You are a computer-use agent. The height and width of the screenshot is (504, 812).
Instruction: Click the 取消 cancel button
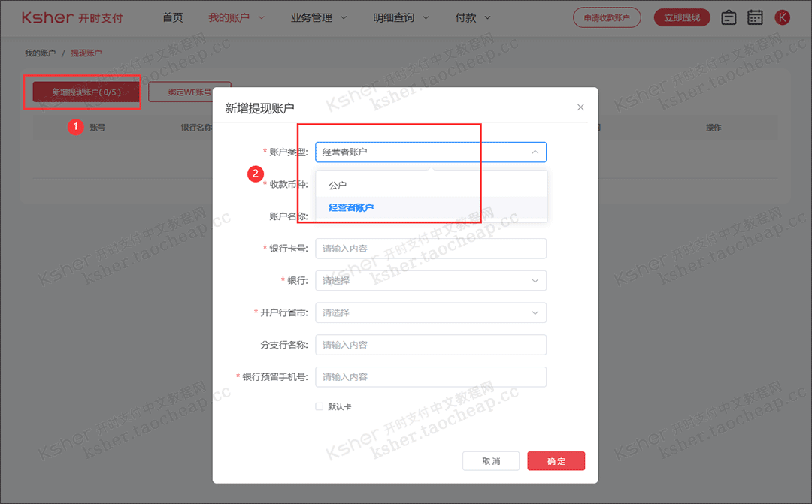(491, 461)
